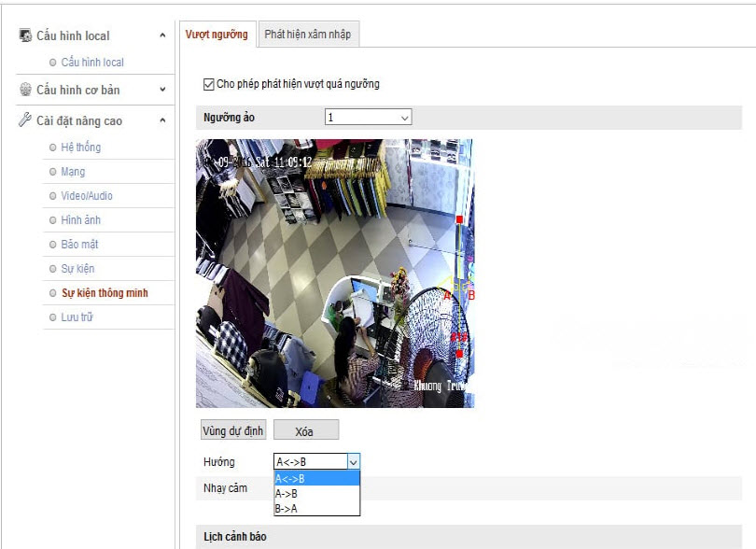Viewport: 756px width, 549px height.
Task: Choose B->A direction option
Action: (287, 509)
